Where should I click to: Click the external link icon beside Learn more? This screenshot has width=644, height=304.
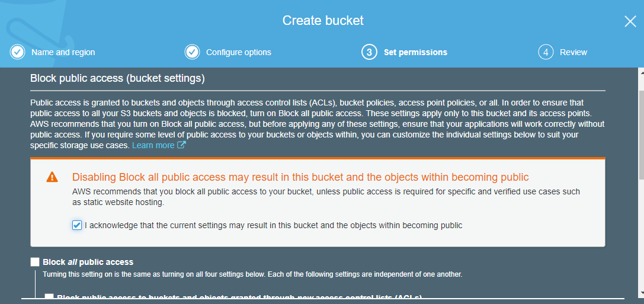[181, 145]
